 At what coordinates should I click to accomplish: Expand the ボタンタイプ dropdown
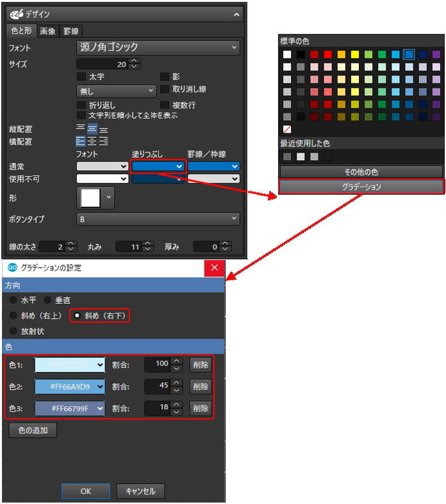[x=158, y=219]
